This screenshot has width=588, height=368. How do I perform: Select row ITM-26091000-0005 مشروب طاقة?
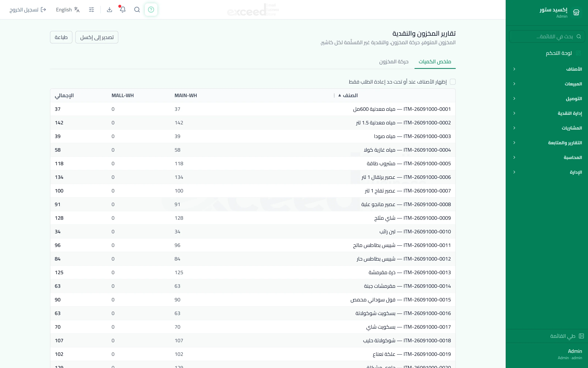coord(253,164)
